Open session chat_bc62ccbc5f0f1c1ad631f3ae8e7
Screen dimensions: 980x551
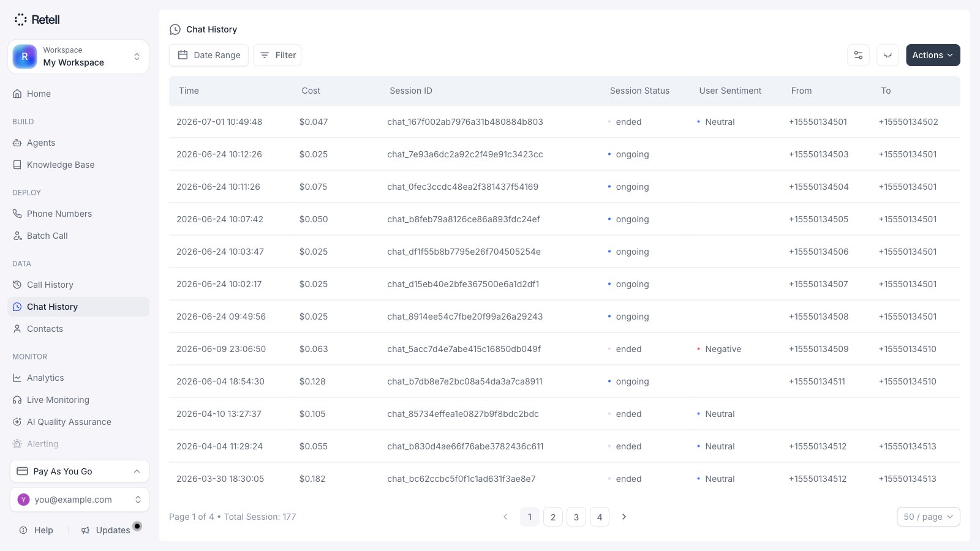coord(461,479)
